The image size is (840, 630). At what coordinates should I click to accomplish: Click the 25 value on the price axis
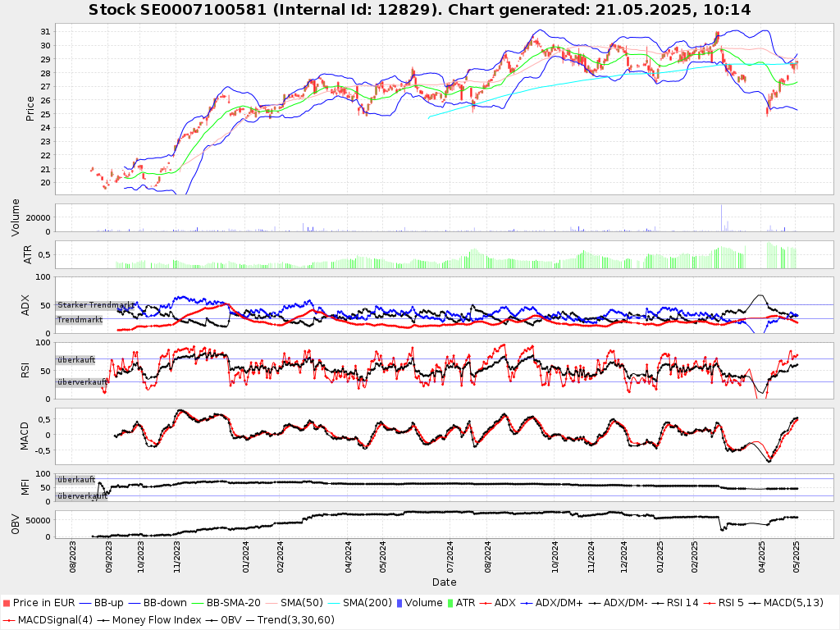pos(45,114)
